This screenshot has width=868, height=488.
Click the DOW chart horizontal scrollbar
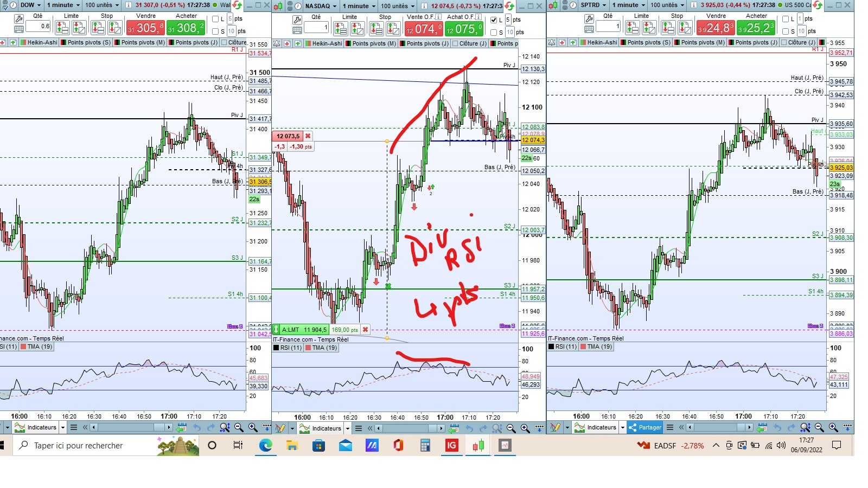pos(131,427)
